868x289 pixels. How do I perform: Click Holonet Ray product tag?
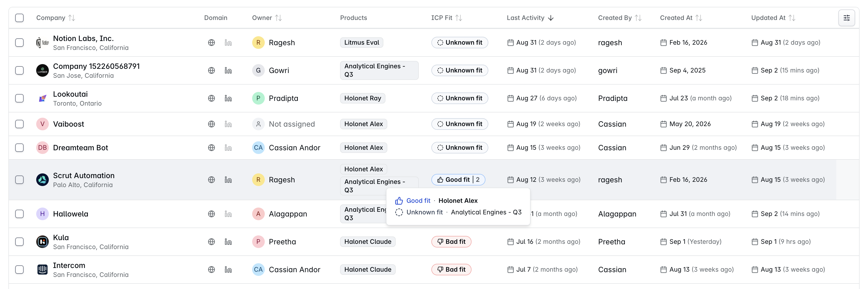tap(363, 98)
